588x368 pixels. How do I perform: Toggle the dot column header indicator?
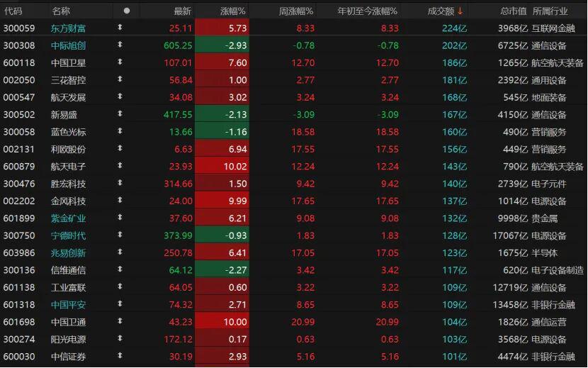click(x=127, y=11)
